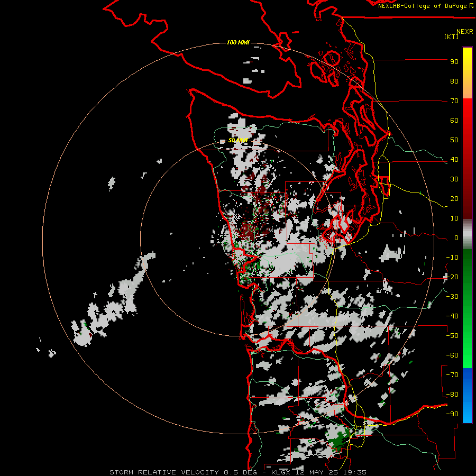The height and width of the screenshot is (476, 476).
Task: Click the 0 knot scale label
Action: 456,238
